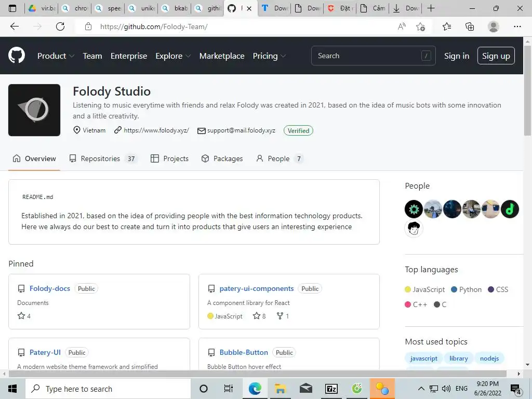Switch to the People tab

[279, 158]
